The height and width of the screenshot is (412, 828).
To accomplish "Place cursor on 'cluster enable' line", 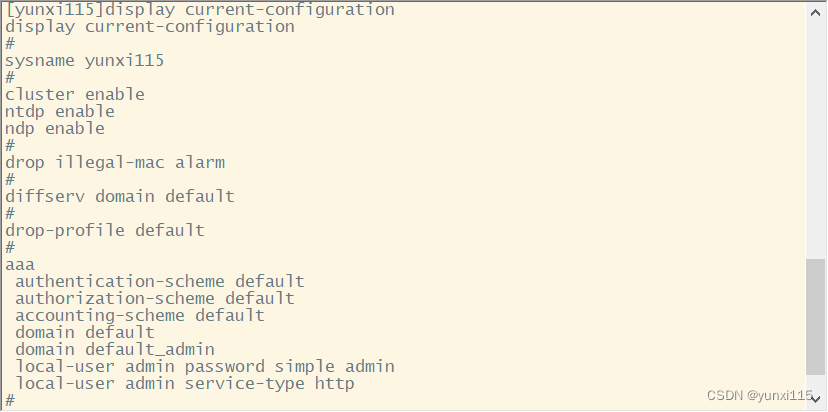I will click(x=75, y=94).
